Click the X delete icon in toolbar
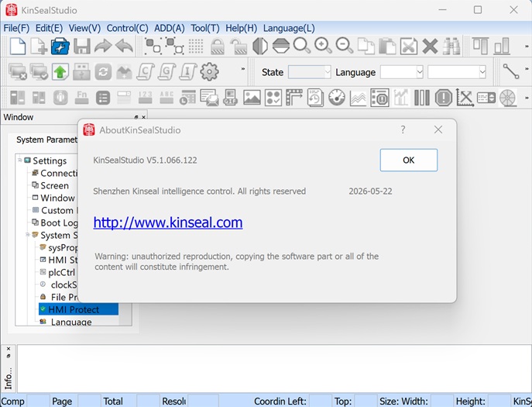The height and width of the screenshot is (407, 532). (x=430, y=47)
